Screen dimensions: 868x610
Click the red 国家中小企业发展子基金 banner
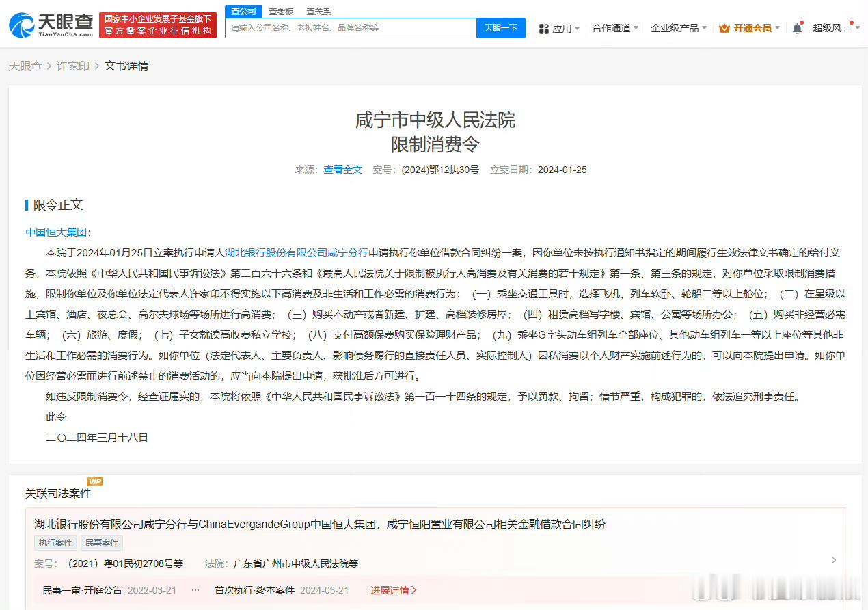pos(158,25)
